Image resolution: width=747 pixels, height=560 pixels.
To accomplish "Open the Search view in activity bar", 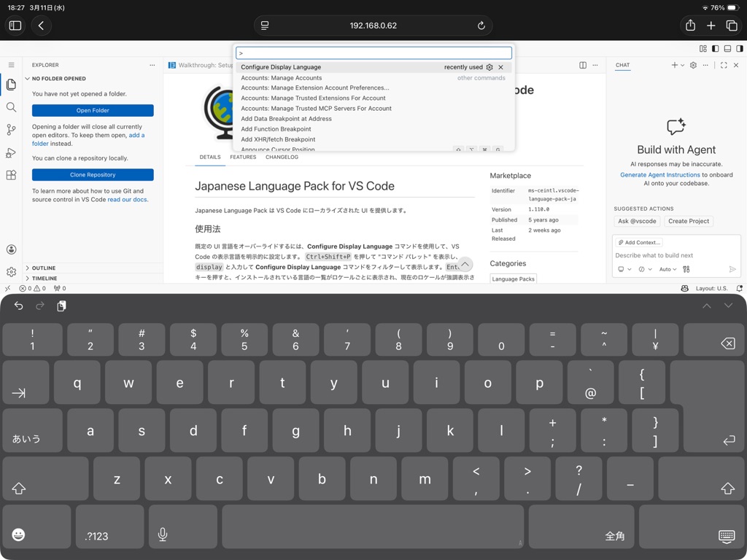I will coord(11,107).
